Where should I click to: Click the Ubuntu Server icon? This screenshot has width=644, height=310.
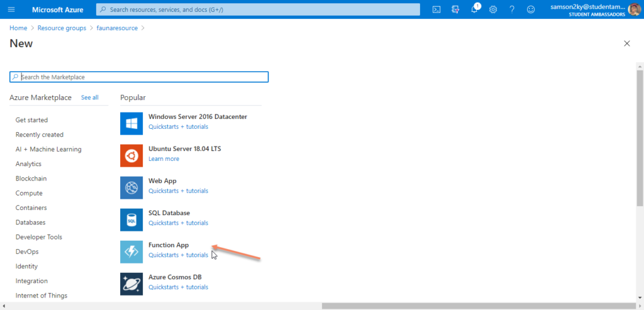[x=131, y=155]
